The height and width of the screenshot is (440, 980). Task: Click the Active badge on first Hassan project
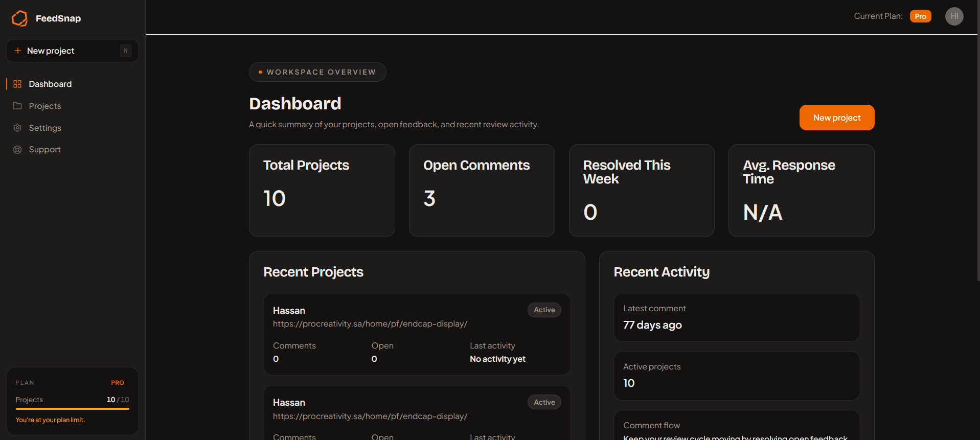[x=544, y=310]
